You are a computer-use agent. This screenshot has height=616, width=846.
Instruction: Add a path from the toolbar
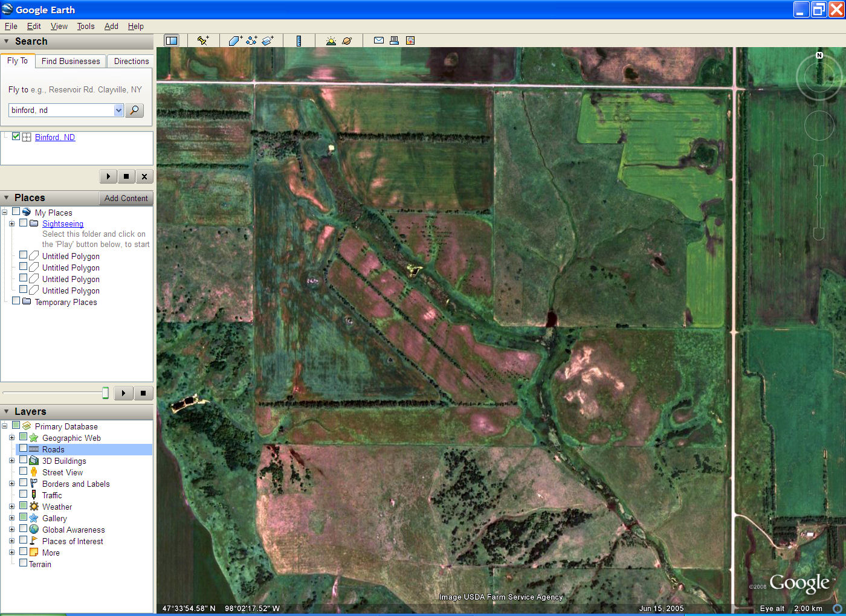(x=251, y=40)
